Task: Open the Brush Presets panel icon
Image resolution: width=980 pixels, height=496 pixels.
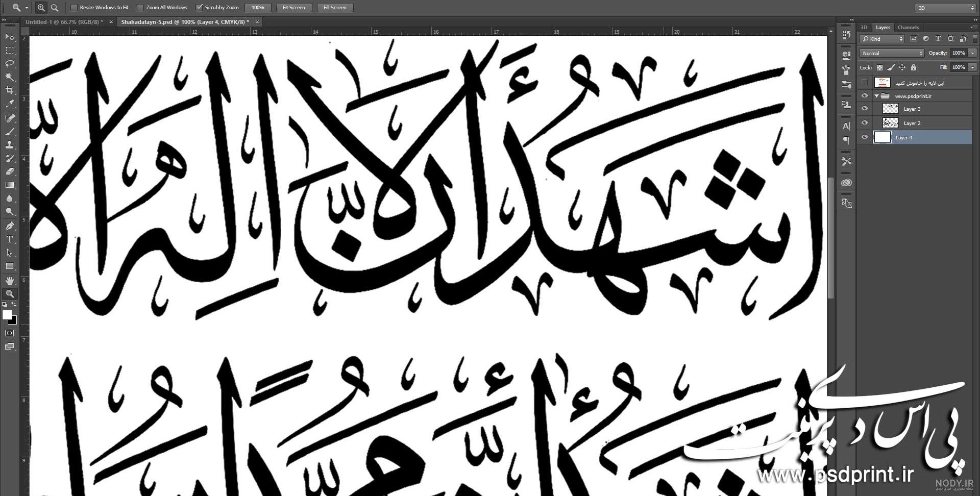Action: (x=846, y=85)
